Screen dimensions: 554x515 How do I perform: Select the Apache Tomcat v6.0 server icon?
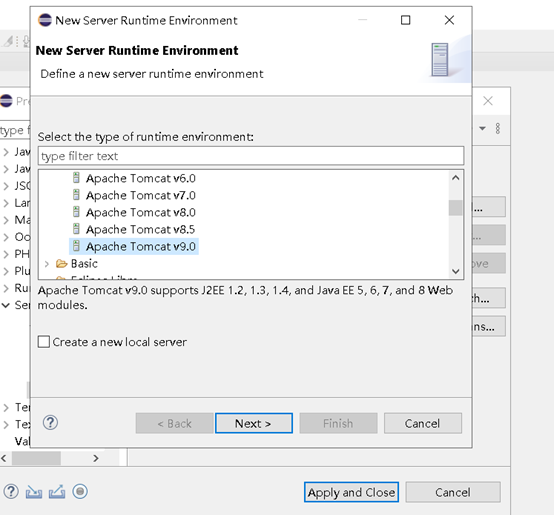(76, 178)
